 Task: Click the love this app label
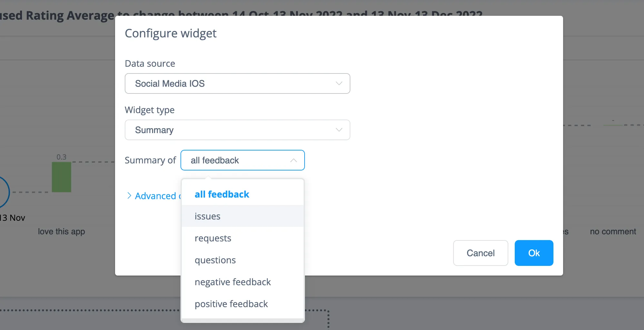tap(61, 231)
